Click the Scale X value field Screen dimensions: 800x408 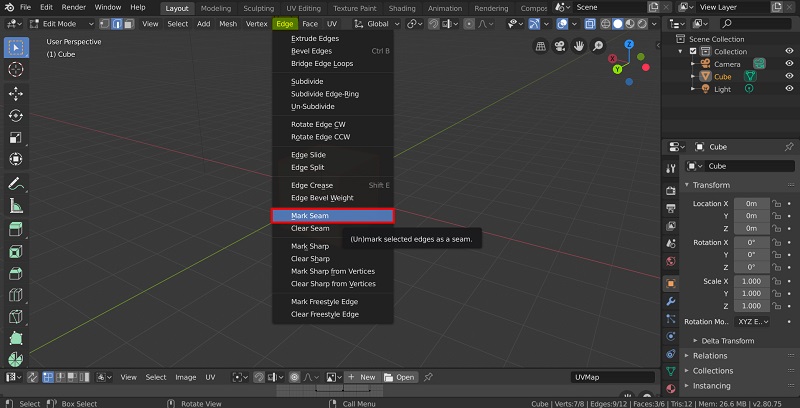[x=752, y=281]
